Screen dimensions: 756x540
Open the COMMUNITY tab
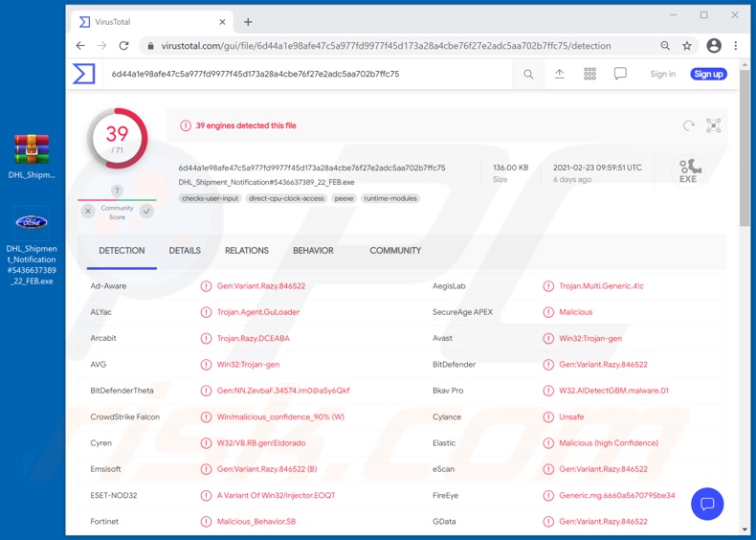click(395, 251)
